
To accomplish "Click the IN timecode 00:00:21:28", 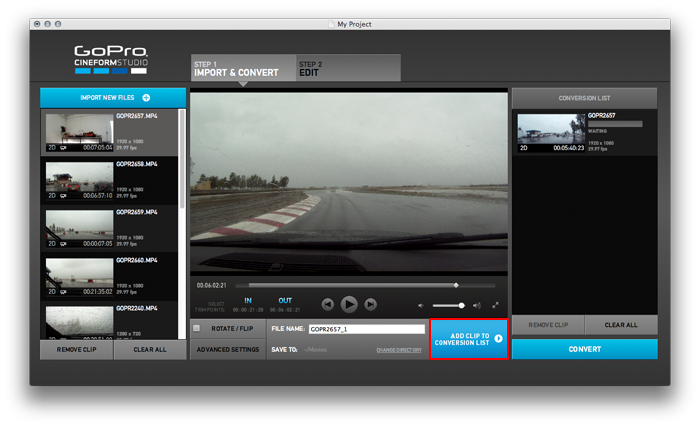I will tap(248, 310).
